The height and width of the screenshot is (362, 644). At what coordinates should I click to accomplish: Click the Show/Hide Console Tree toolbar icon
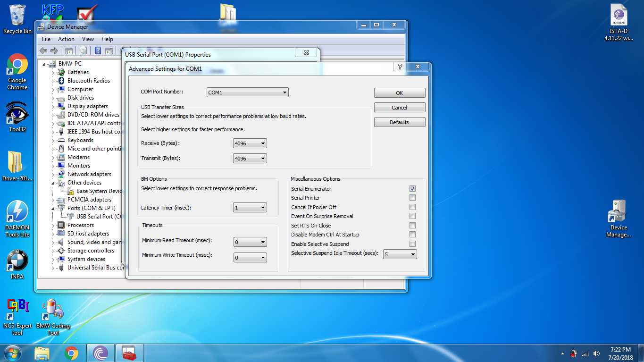click(69, 51)
